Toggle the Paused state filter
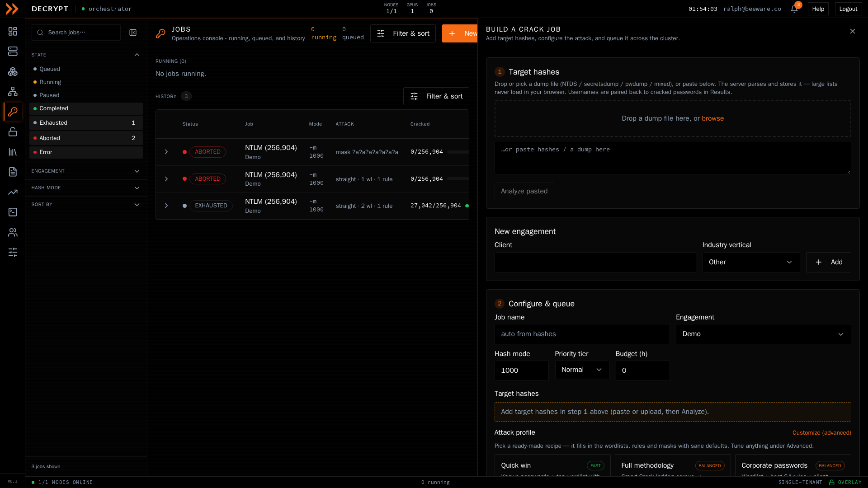Image resolution: width=868 pixels, height=488 pixels. [86, 95]
